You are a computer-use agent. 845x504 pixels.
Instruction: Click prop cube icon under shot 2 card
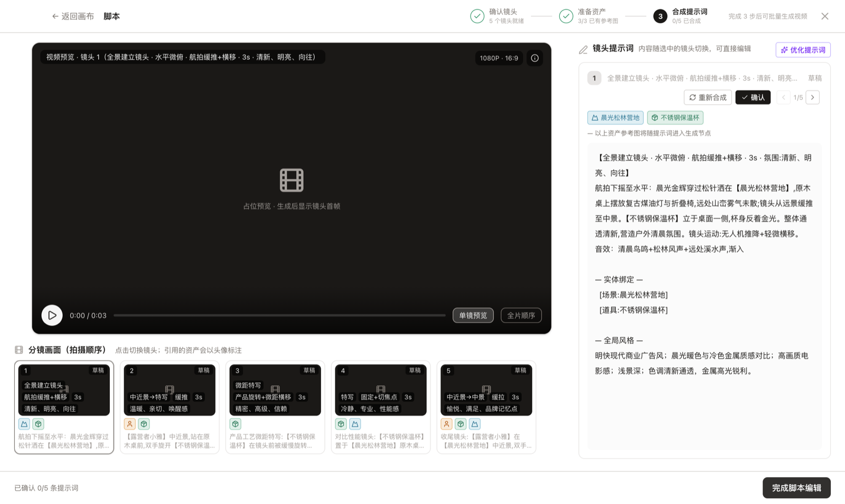pos(144,424)
